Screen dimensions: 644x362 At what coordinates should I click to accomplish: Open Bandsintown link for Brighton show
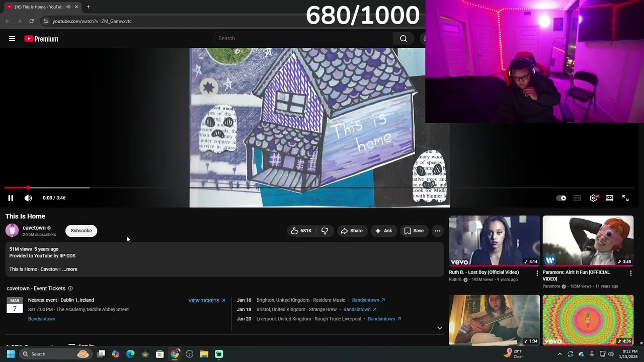tap(368, 300)
